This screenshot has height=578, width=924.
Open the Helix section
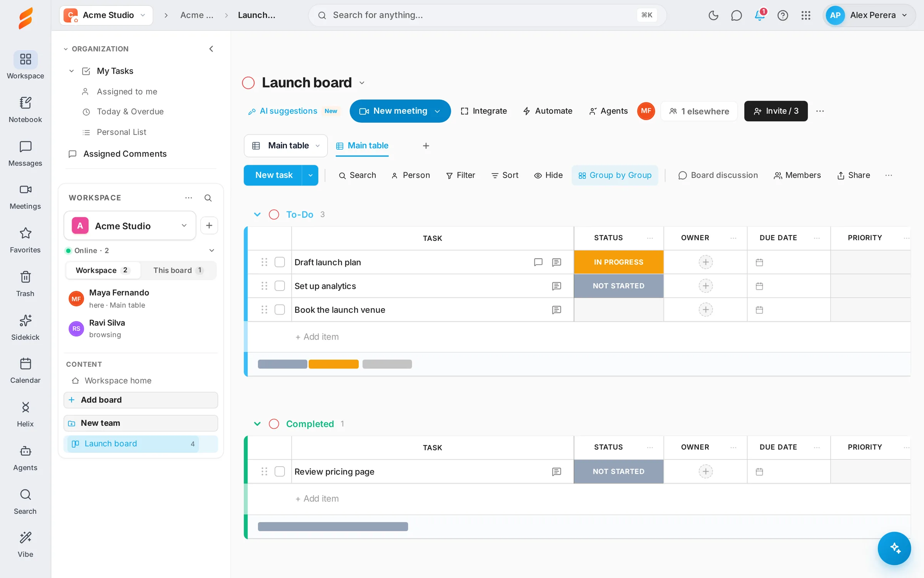coord(25,414)
